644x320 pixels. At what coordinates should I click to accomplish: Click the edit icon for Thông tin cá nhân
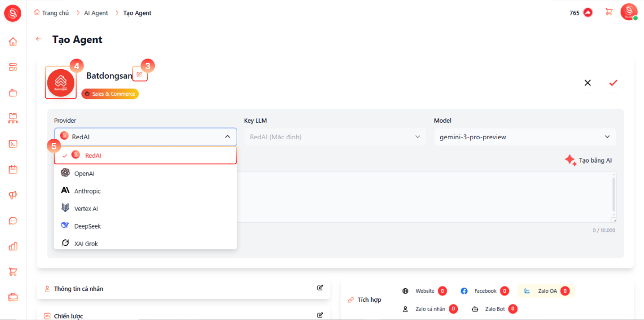[320, 288]
